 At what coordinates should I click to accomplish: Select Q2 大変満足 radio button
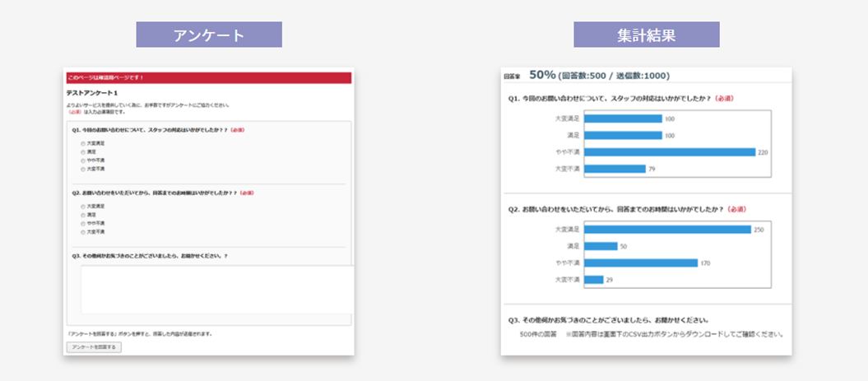click(82, 206)
